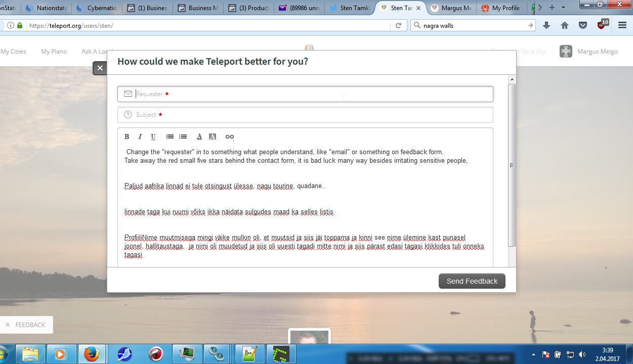The image size is (633, 364).
Task: Open the media player from the taskbar
Action: coord(61,354)
